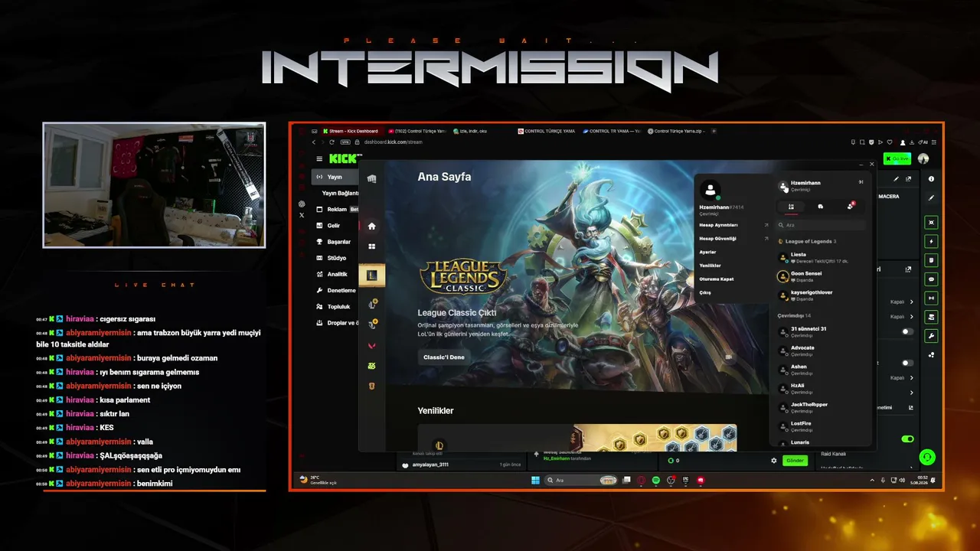Select the Valorant game icon in Riot sidebar

372,346
